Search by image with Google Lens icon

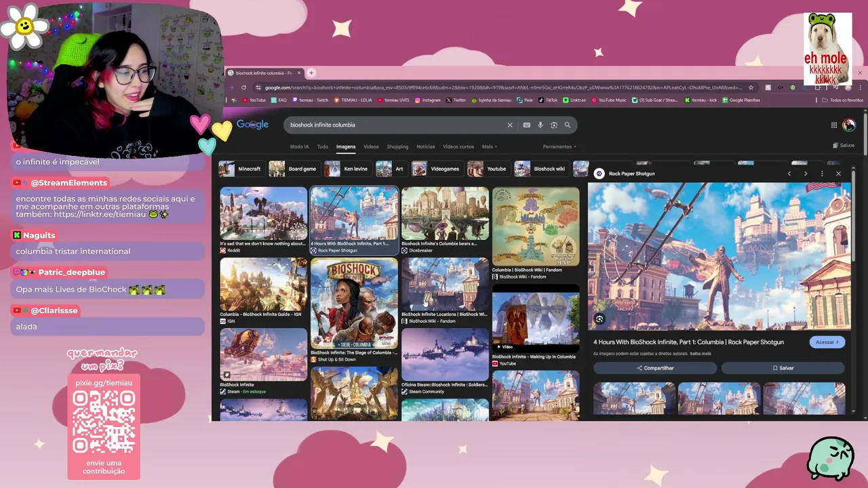coord(554,125)
